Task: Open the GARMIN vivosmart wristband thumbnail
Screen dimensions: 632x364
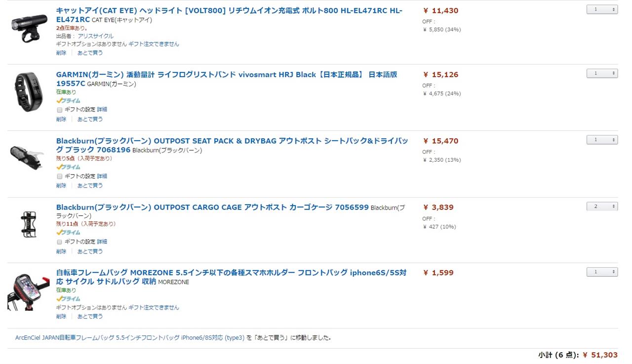Action: pos(29,92)
